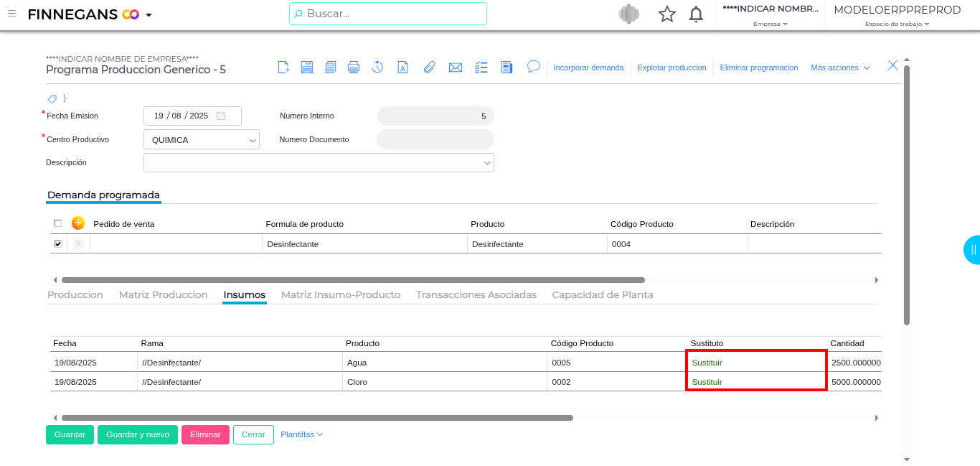Open notifications bell icon

click(695, 14)
